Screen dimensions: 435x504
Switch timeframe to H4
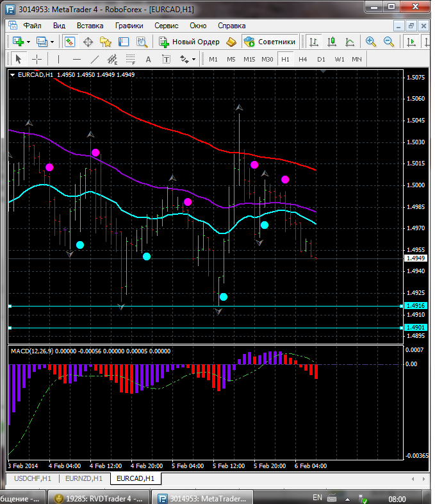point(302,59)
